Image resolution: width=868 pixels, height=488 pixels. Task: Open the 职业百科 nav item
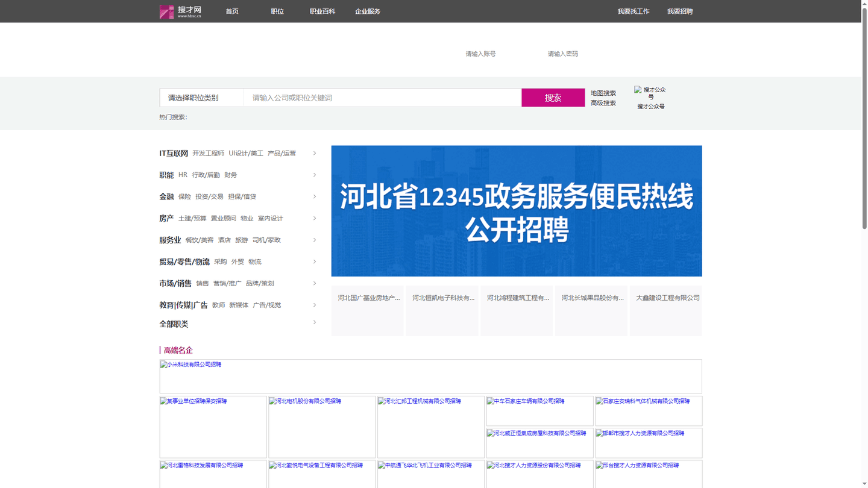322,11
